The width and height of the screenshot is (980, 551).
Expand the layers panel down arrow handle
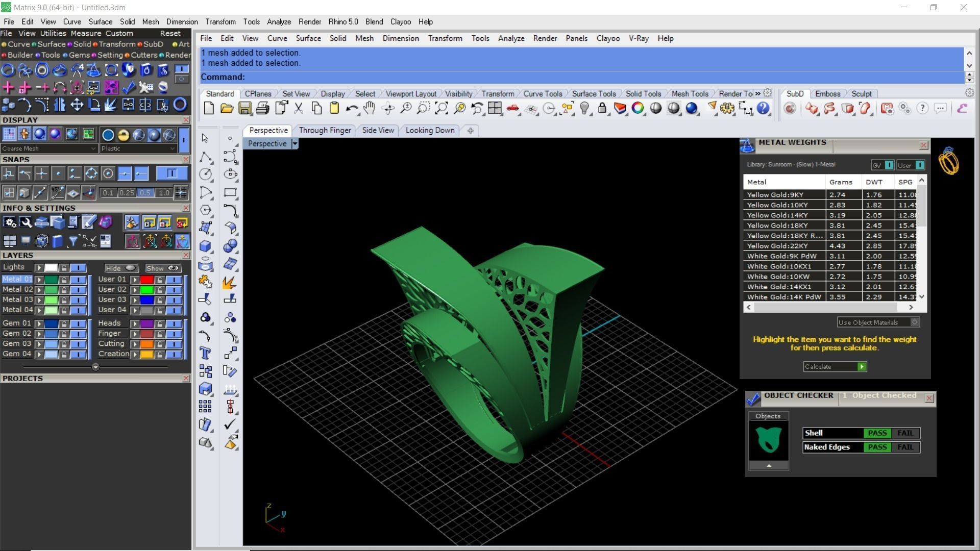[x=95, y=367]
